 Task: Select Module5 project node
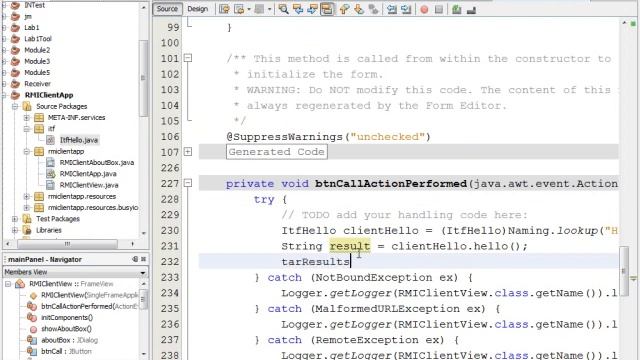tap(37, 72)
